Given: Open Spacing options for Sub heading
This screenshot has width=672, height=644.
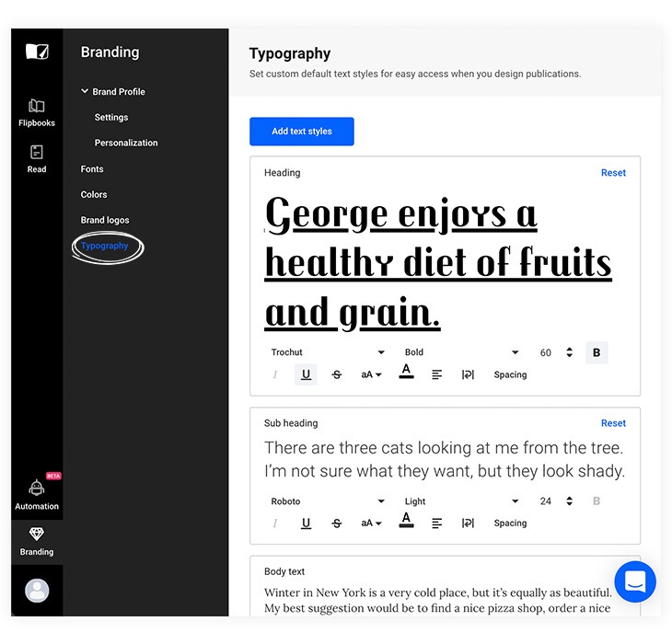Looking at the screenshot, I should pyautogui.click(x=510, y=523).
